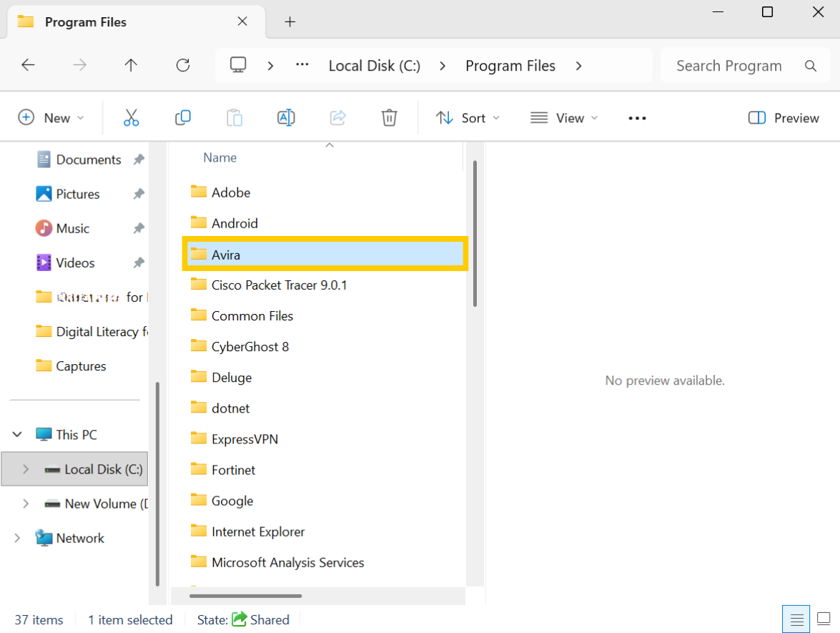Switch to details view icon in status bar
The image size is (840, 633).
coord(796,619)
